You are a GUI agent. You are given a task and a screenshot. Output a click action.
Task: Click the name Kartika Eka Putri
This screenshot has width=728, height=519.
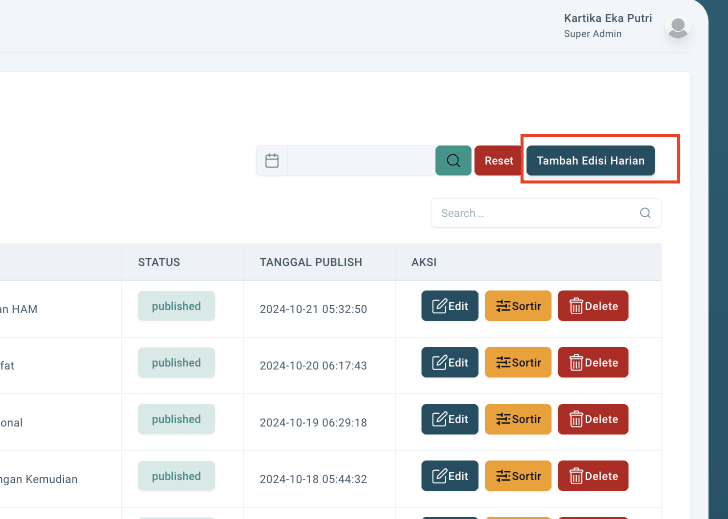point(608,18)
